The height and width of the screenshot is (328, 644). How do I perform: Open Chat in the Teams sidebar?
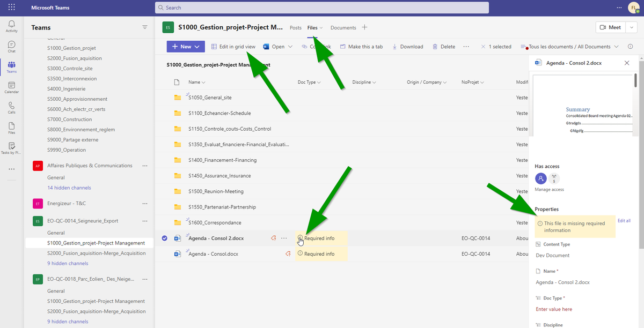[12, 47]
